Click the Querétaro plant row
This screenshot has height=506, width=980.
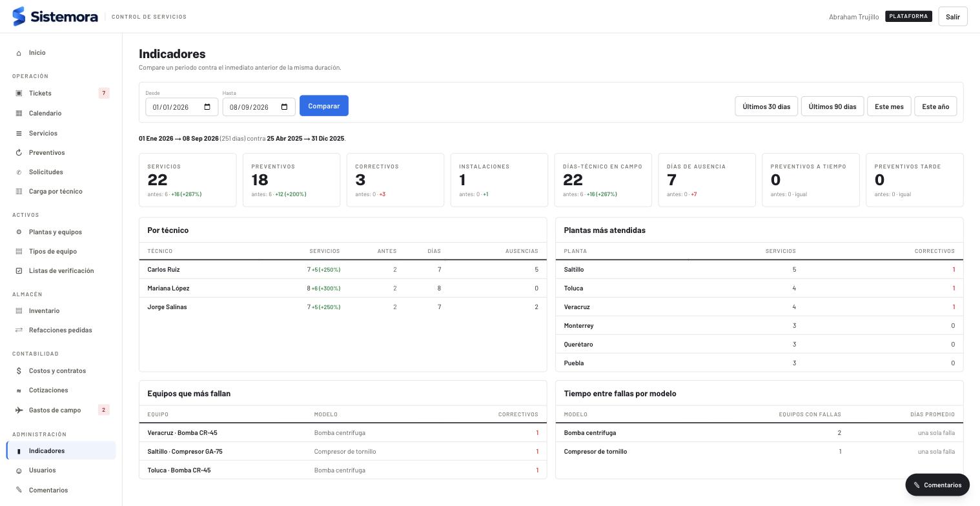[x=759, y=345]
